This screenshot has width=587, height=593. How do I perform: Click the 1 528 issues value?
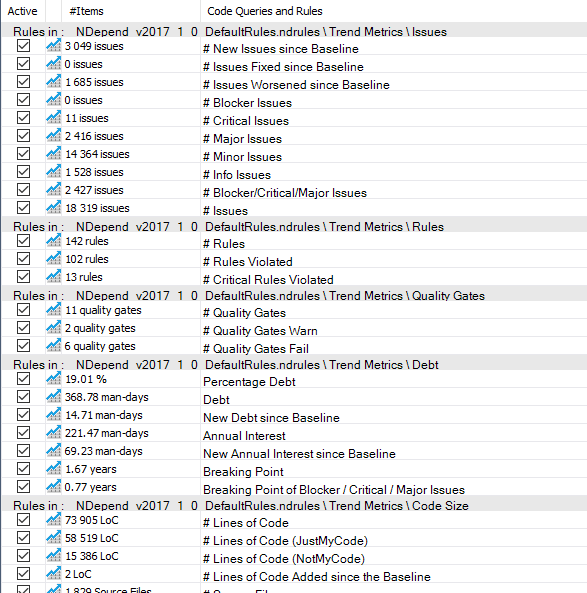(x=94, y=172)
